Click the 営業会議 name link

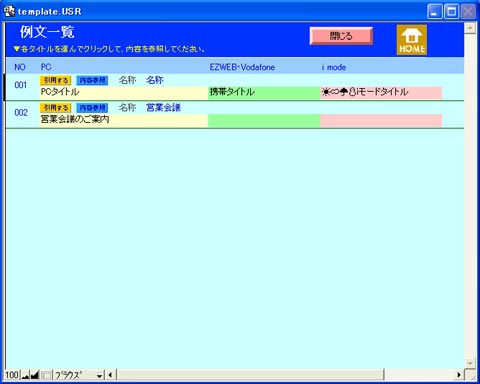[163, 107]
